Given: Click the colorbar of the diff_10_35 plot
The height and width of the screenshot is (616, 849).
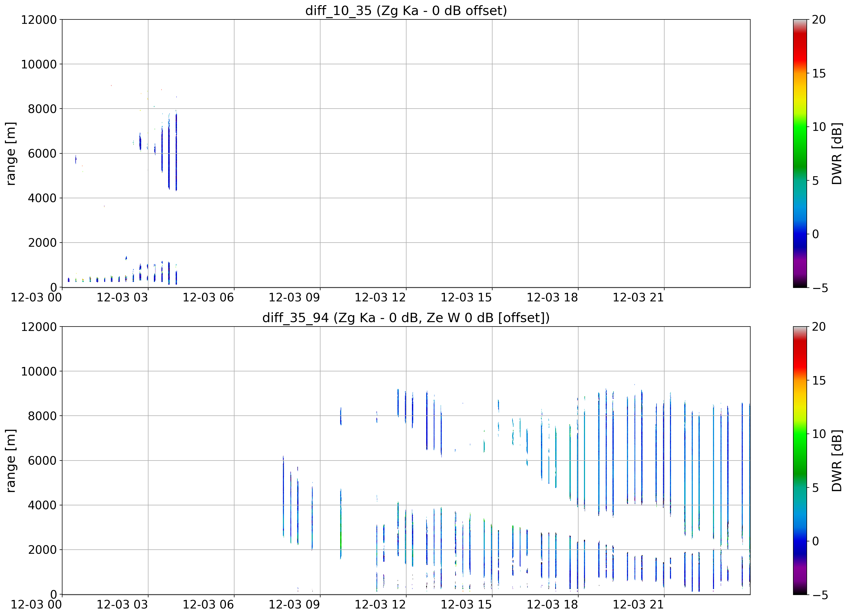Looking at the screenshot, I should (x=800, y=153).
